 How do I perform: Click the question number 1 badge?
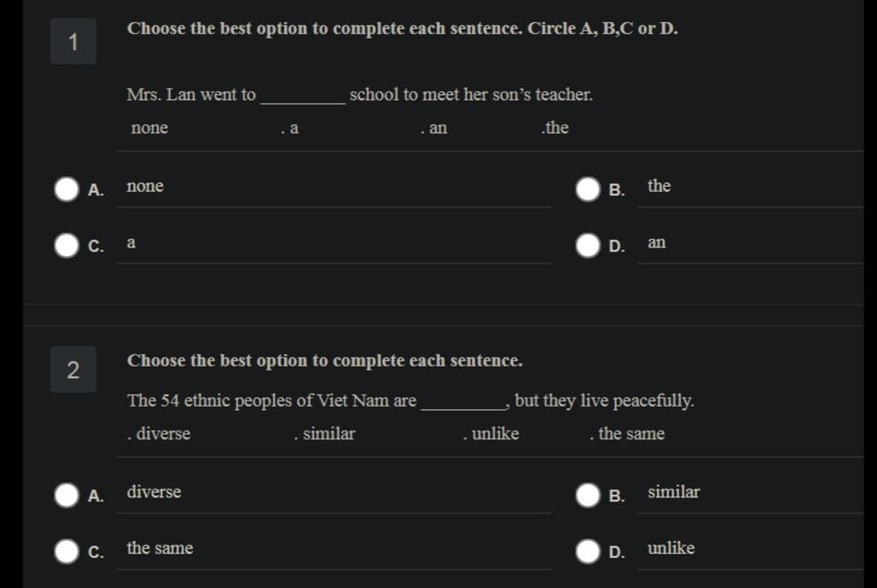click(x=74, y=41)
